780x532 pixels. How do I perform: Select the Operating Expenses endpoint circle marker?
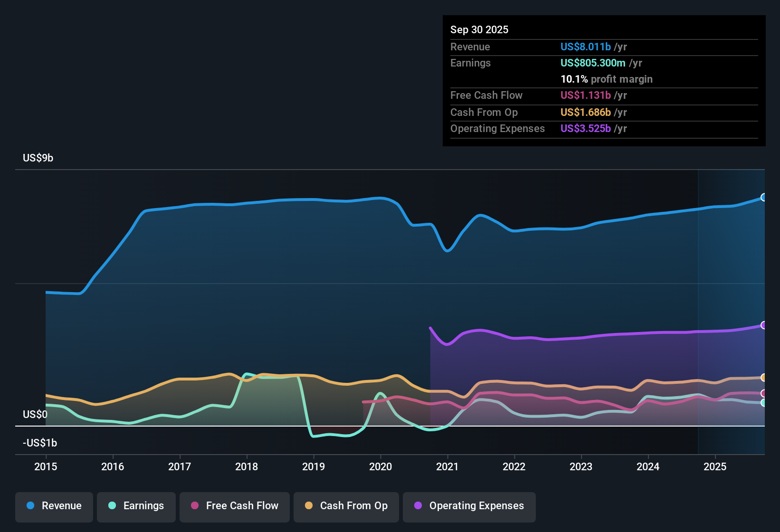point(764,325)
